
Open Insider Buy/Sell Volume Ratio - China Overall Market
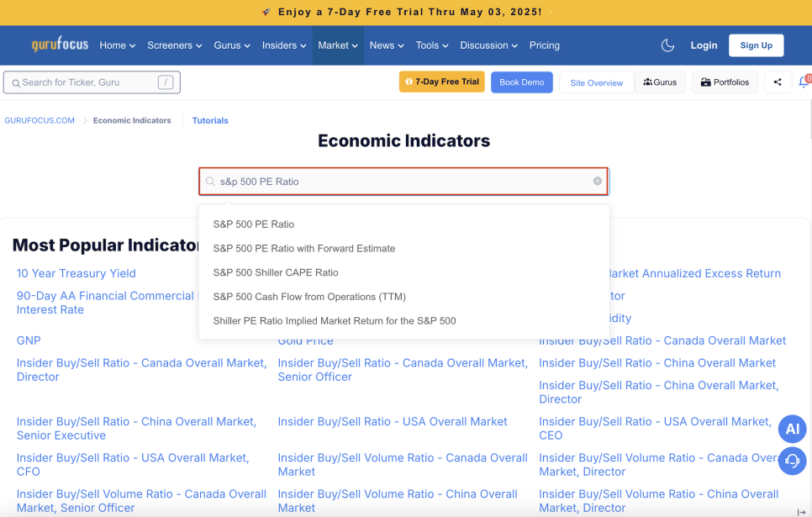[398, 501]
